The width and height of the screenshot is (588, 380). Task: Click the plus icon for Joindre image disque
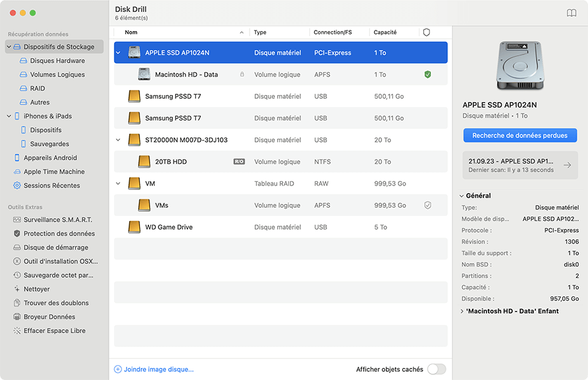click(x=118, y=369)
